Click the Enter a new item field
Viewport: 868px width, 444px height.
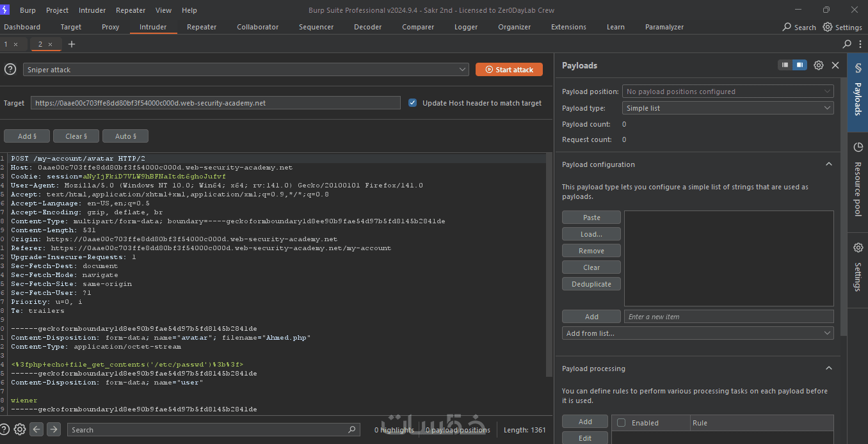point(728,317)
